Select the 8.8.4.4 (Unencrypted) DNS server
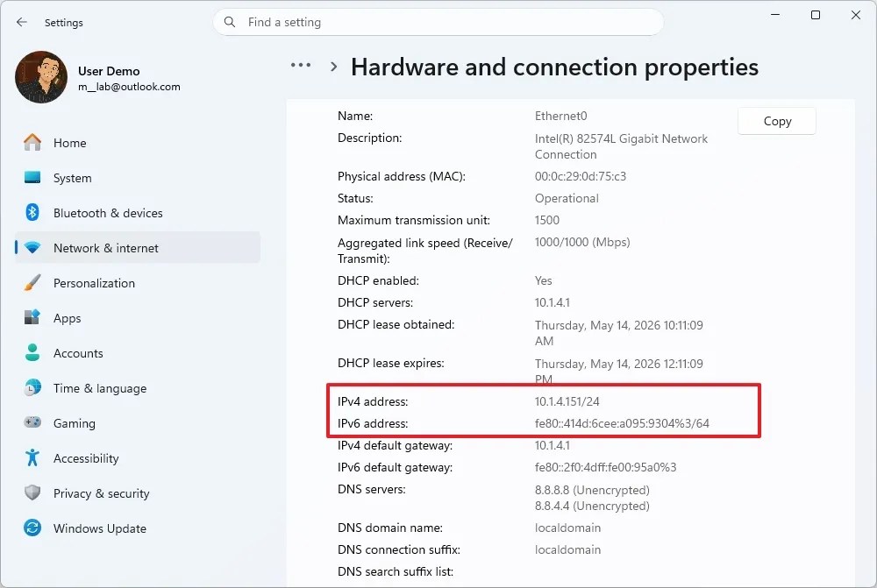 592,506
